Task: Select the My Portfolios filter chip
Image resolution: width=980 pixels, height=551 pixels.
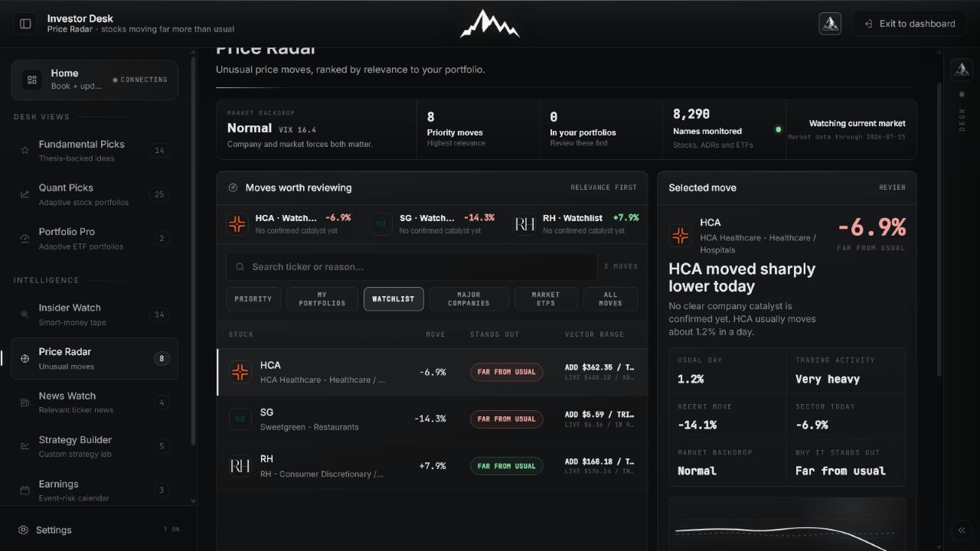Action: (x=322, y=299)
